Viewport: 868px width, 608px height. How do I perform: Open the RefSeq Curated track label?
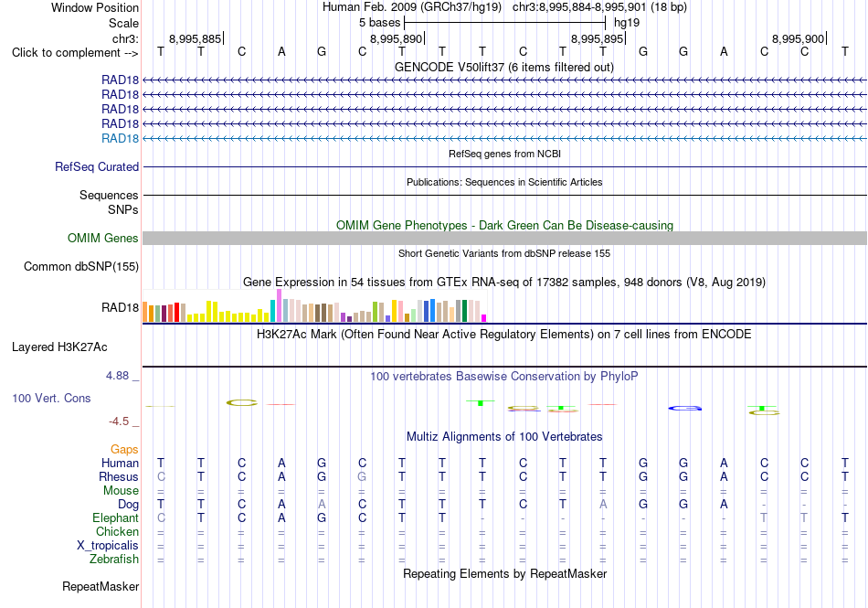[97, 166]
